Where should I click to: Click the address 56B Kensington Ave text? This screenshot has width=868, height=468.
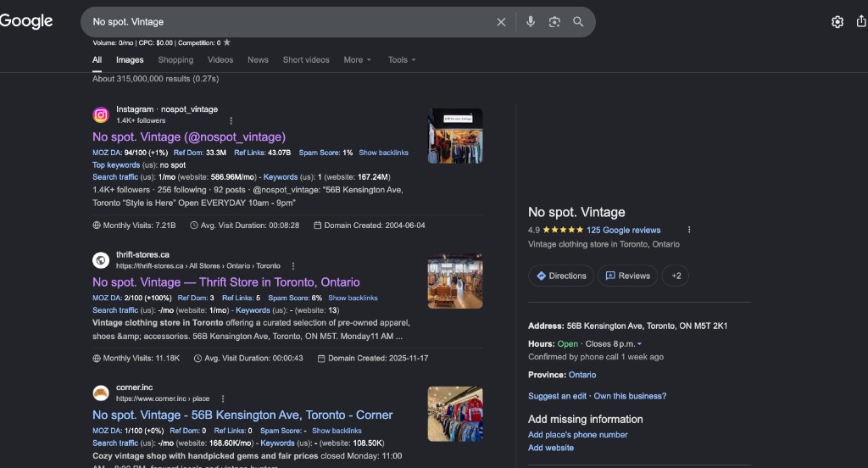click(647, 326)
